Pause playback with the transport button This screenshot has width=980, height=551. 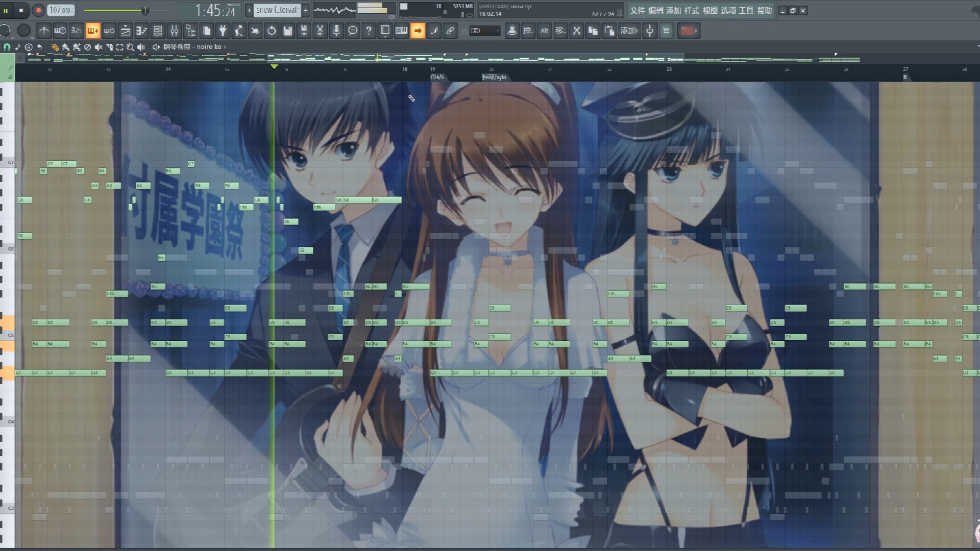(6, 10)
